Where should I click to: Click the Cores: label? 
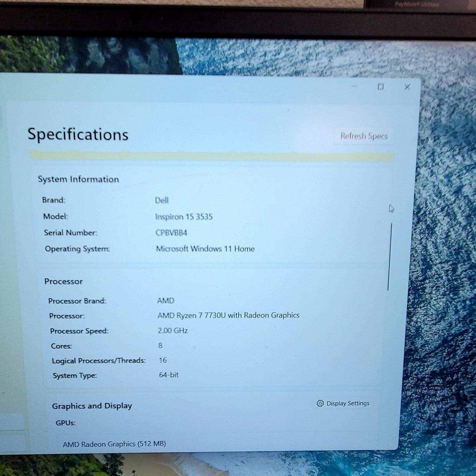point(62,346)
